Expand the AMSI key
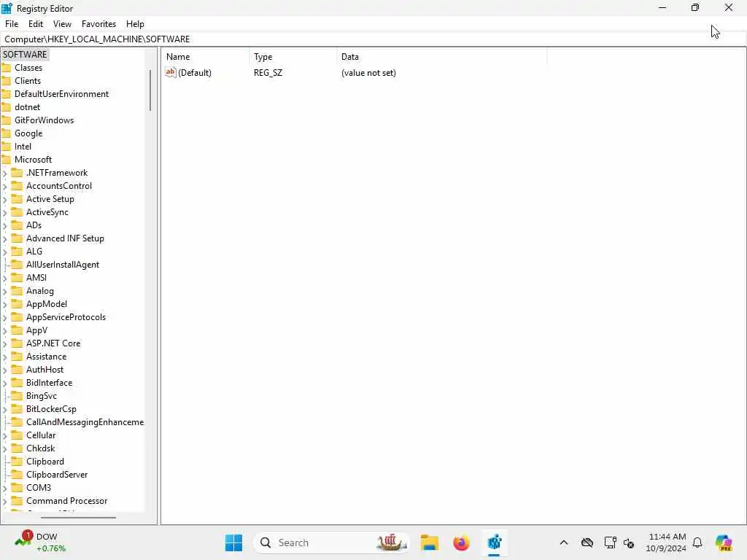747x560 pixels. (x=5, y=278)
